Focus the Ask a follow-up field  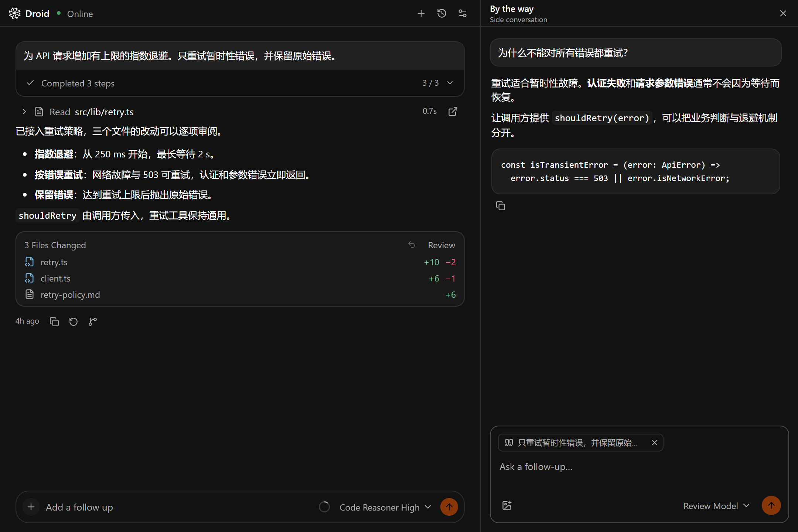point(639,467)
